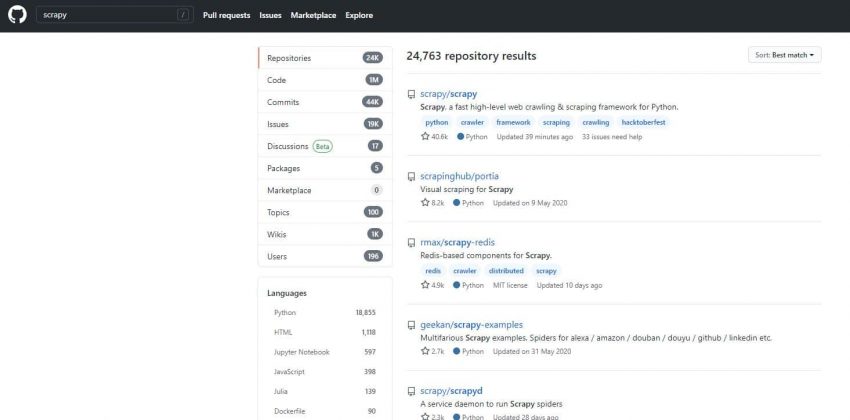
Task: Open Issues in top navigation bar
Action: click(271, 15)
